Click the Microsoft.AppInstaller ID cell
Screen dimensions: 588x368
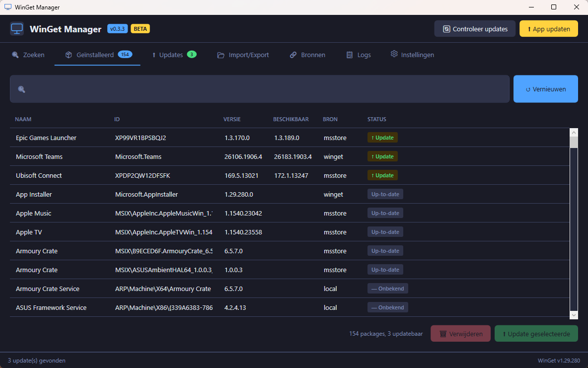(147, 194)
